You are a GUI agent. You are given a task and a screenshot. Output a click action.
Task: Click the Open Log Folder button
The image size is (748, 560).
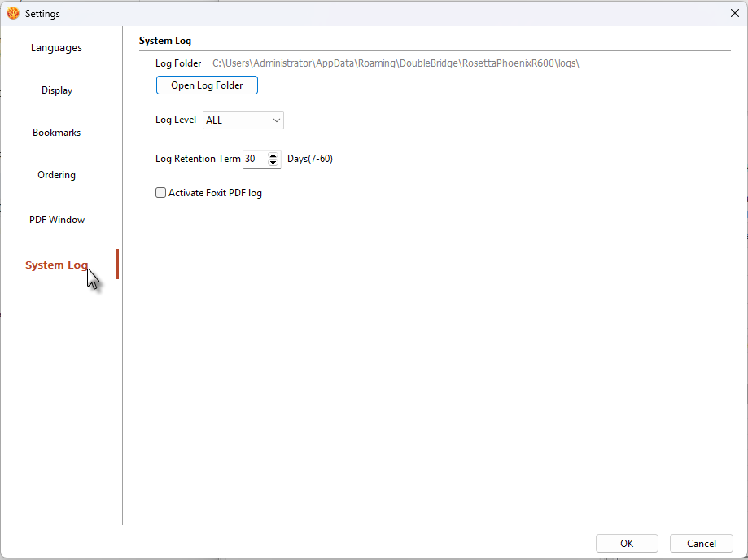coord(207,85)
